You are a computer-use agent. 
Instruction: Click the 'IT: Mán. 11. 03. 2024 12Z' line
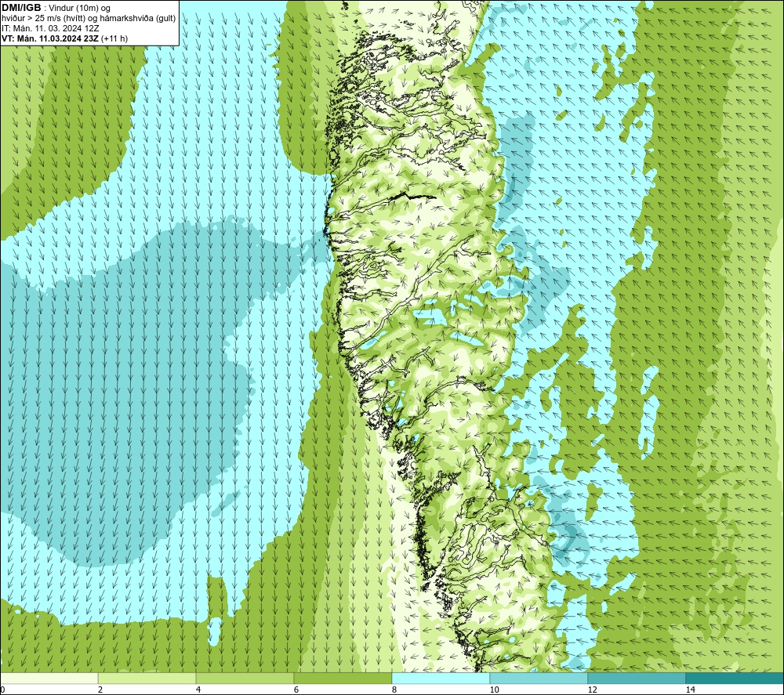[x=50, y=28]
